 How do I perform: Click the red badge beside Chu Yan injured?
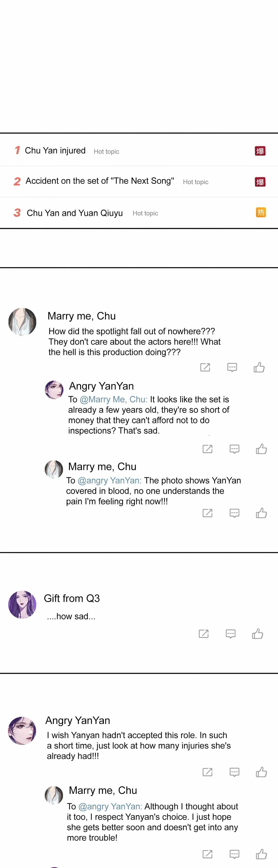(260, 151)
